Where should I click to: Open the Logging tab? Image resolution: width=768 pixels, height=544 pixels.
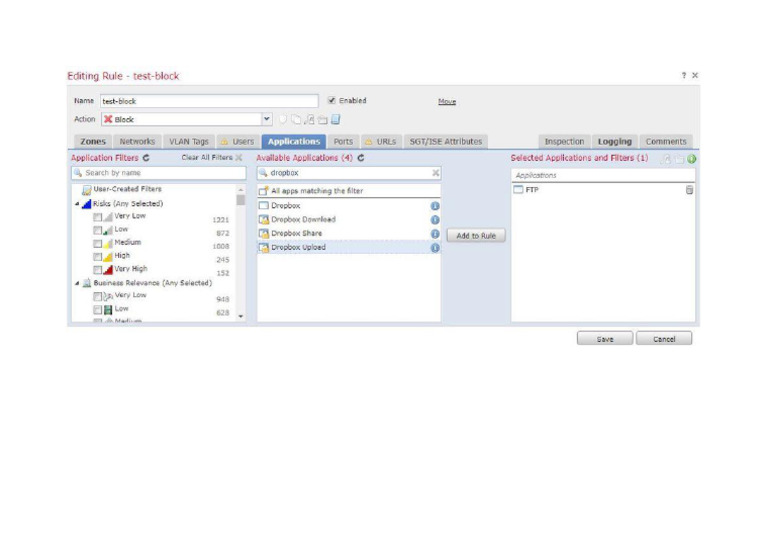(614, 142)
